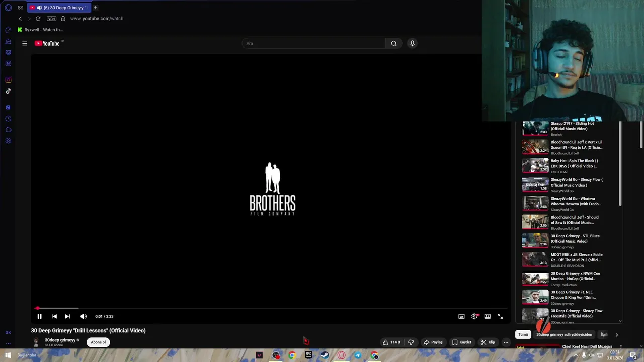
Task: Click the playlist panel scrollbar
Action: coord(620,164)
